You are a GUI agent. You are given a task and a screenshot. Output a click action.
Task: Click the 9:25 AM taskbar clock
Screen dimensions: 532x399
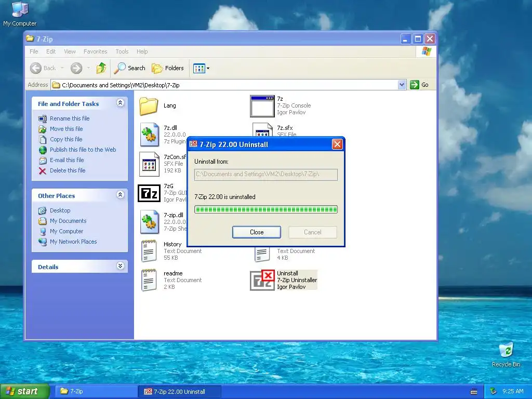pyautogui.click(x=513, y=392)
